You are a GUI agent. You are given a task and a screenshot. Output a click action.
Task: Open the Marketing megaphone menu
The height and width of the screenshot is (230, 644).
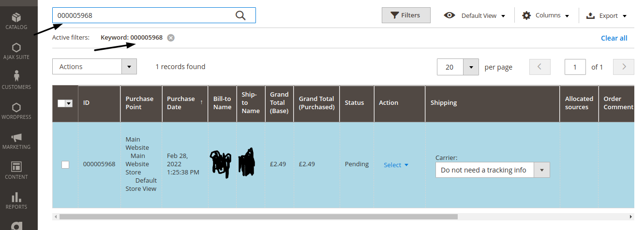click(16, 141)
